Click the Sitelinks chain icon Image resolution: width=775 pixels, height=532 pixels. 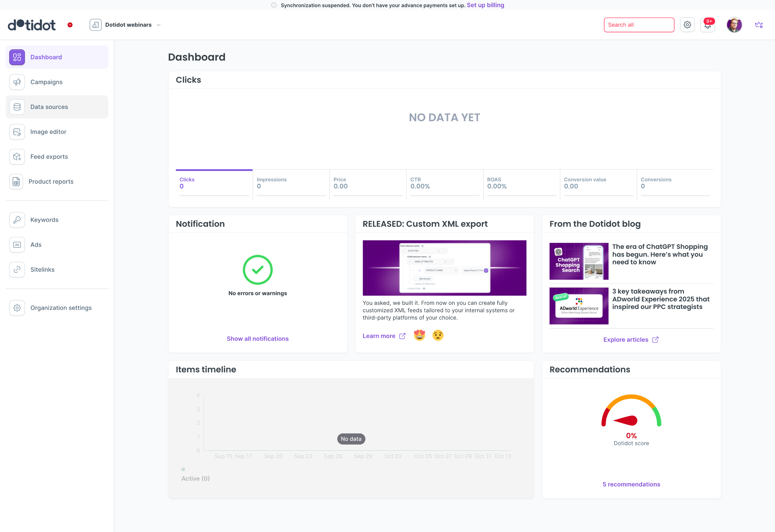pyautogui.click(x=17, y=269)
